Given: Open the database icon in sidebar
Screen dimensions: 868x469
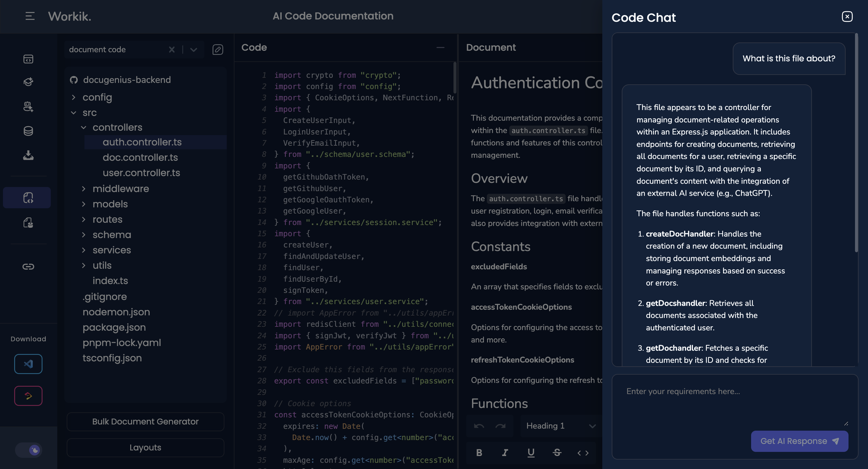Looking at the screenshot, I should (28, 131).
